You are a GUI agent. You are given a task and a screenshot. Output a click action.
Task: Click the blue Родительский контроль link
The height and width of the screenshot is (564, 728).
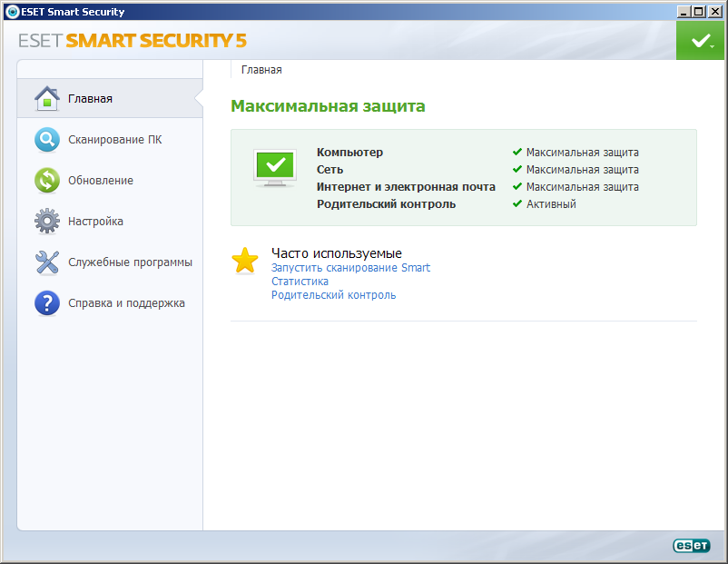[333, 295]
